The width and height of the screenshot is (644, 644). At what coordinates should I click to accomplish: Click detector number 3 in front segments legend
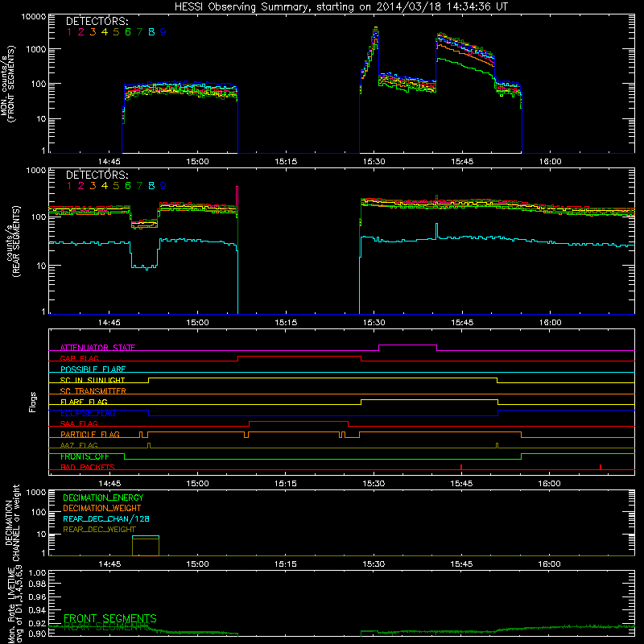(x=93, y=32)
